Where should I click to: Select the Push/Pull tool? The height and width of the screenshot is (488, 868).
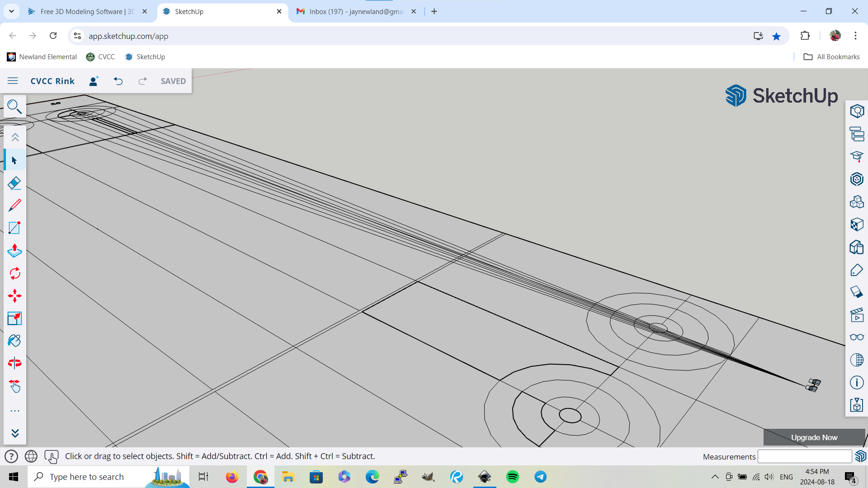(x=14, y=251)
